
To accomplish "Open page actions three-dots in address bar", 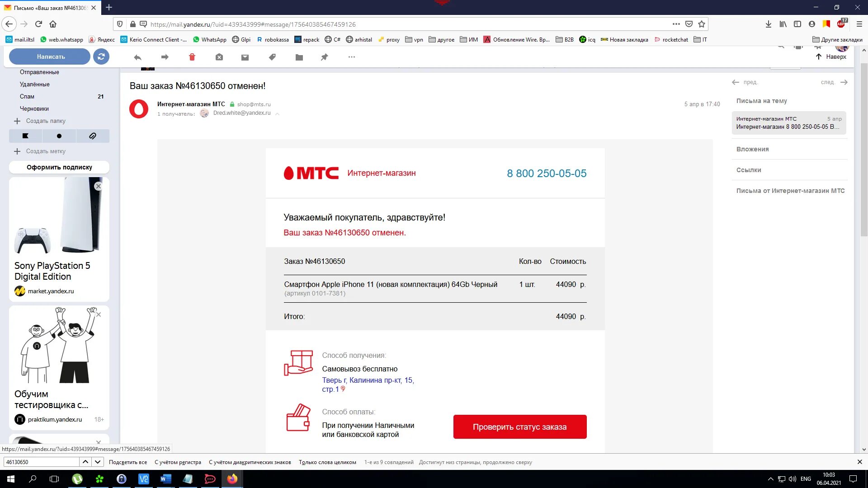I will [x=676, y=24].
